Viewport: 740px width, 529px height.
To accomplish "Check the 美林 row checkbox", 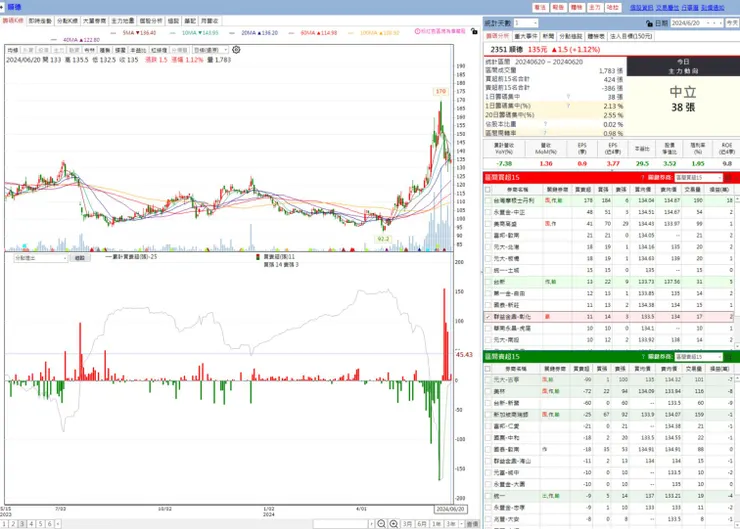I will pyautogui.click(x=488, y=391).
